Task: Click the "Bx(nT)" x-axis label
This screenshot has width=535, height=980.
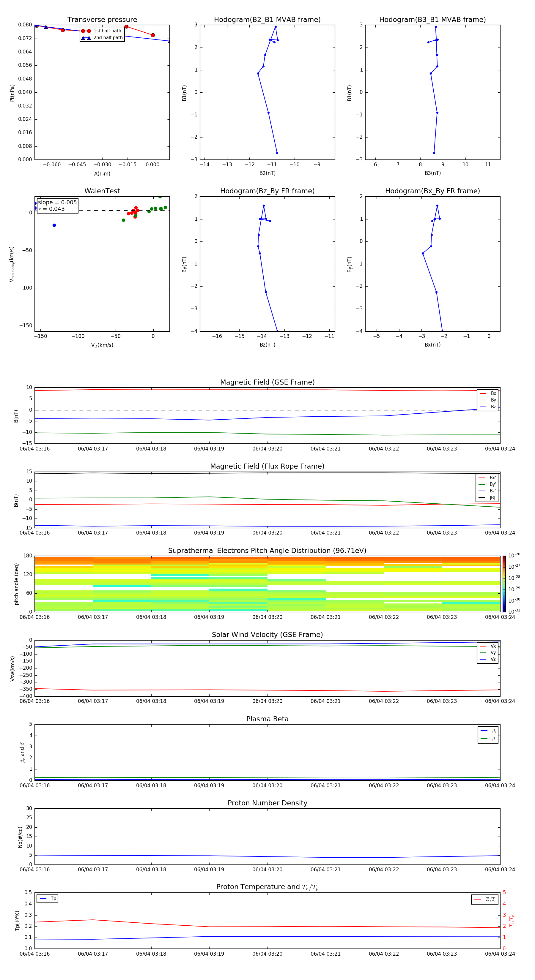Action: 432,345
